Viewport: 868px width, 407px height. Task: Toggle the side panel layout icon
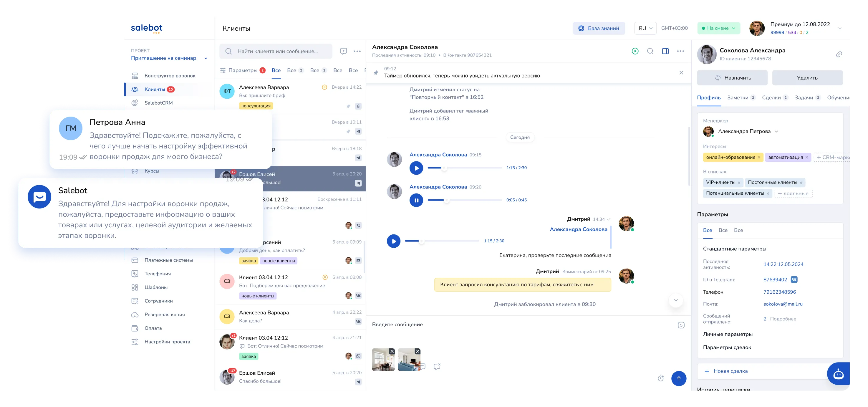[665, 51]
